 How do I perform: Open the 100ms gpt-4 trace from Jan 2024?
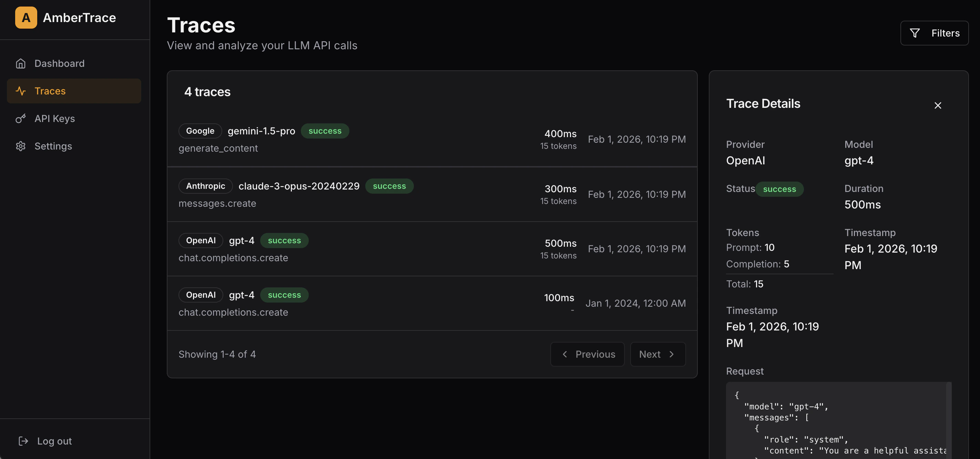click(432, 303)
